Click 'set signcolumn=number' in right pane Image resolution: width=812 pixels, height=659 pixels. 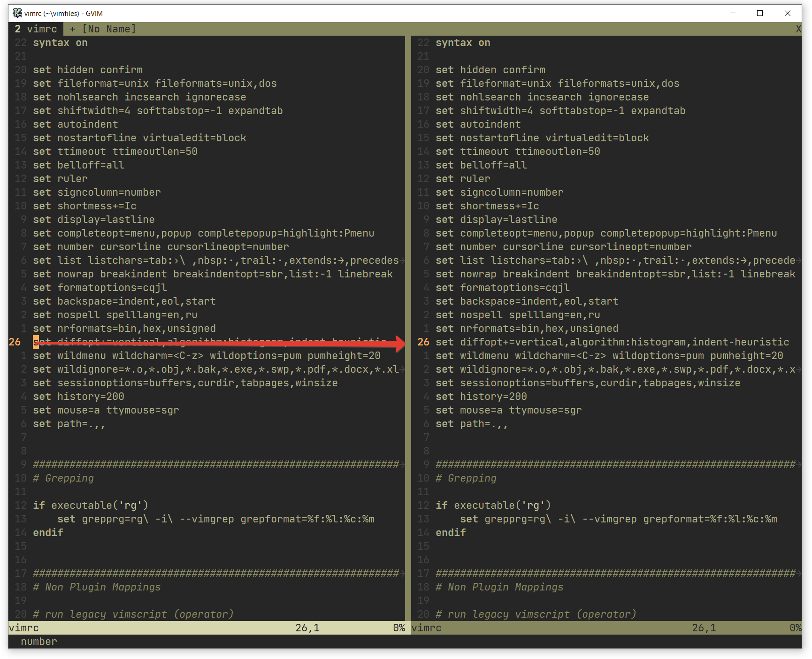[x=499, y=192]
